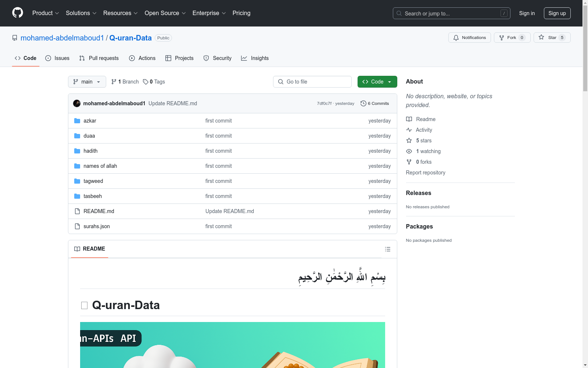Open the Pull requests tab

99,58
